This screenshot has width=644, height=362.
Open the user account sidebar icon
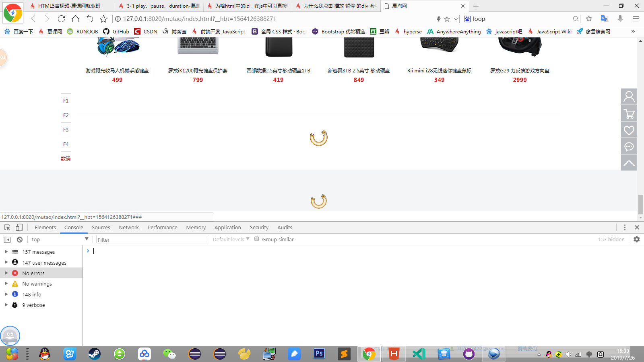629,97
